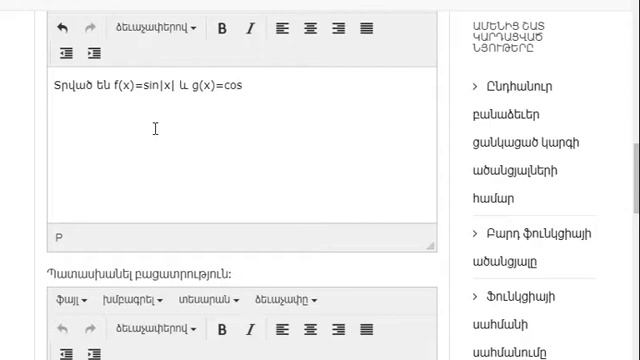This screenshot has width=640, height=360.
Task: Decrease indent in the lower editor
Action: coord(66,353)
